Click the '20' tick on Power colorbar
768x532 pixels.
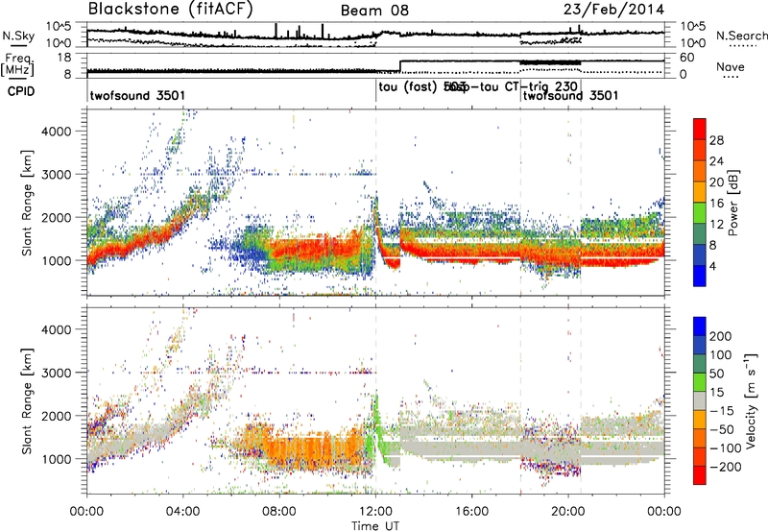(716, 182)
